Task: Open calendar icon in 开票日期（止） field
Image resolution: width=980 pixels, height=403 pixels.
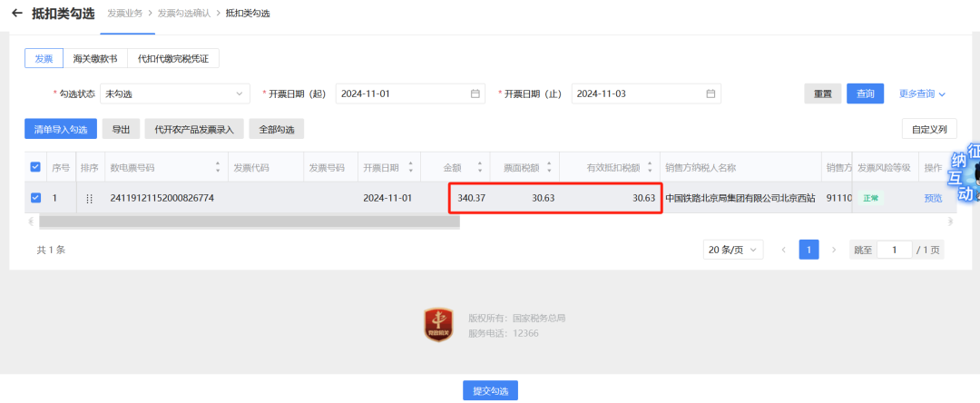Action: click(710, 93)
